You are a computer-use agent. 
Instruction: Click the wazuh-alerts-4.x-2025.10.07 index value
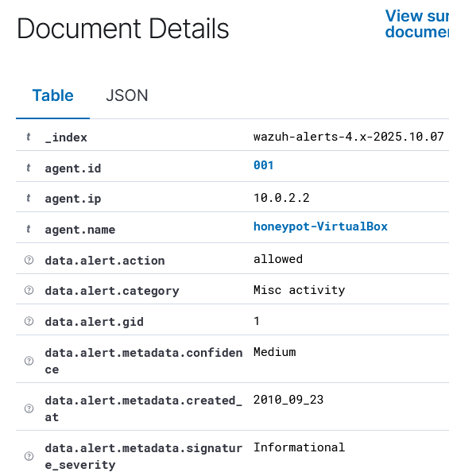[349, 137]
